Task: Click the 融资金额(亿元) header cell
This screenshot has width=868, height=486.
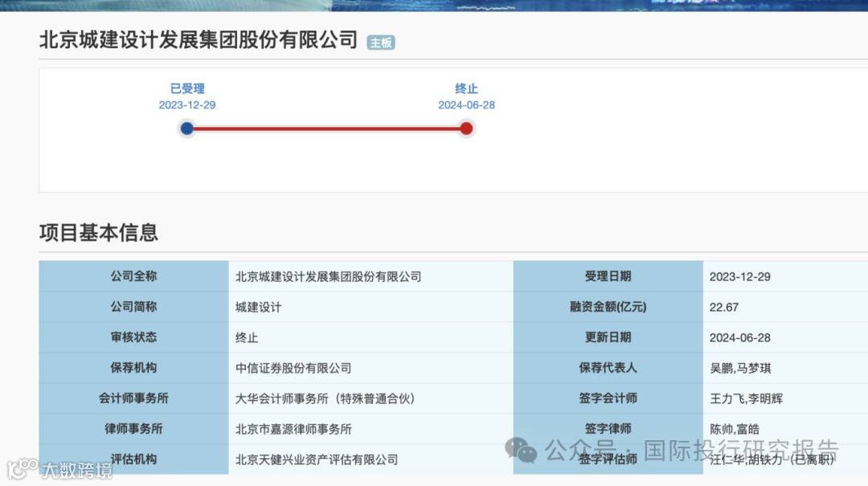Action: click(608, 307)
